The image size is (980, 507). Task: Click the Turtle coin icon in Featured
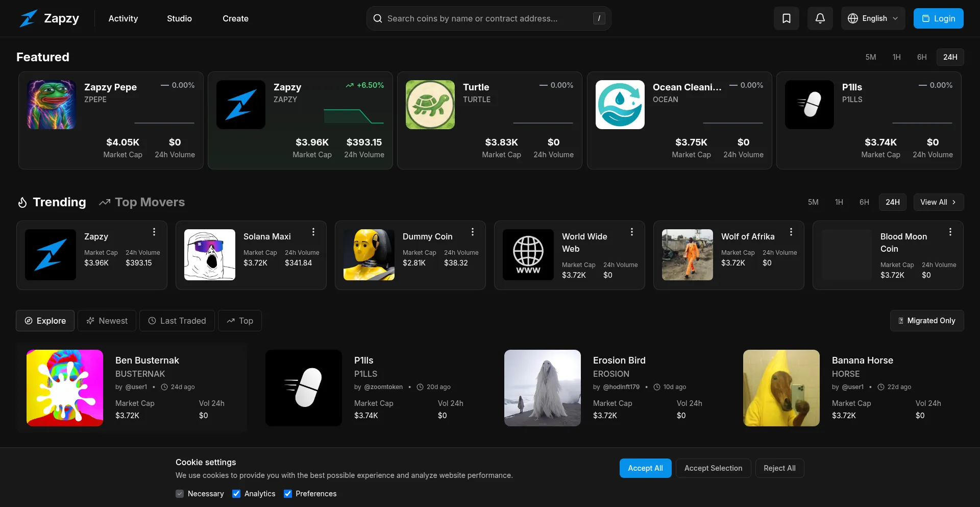pos(430,105)
